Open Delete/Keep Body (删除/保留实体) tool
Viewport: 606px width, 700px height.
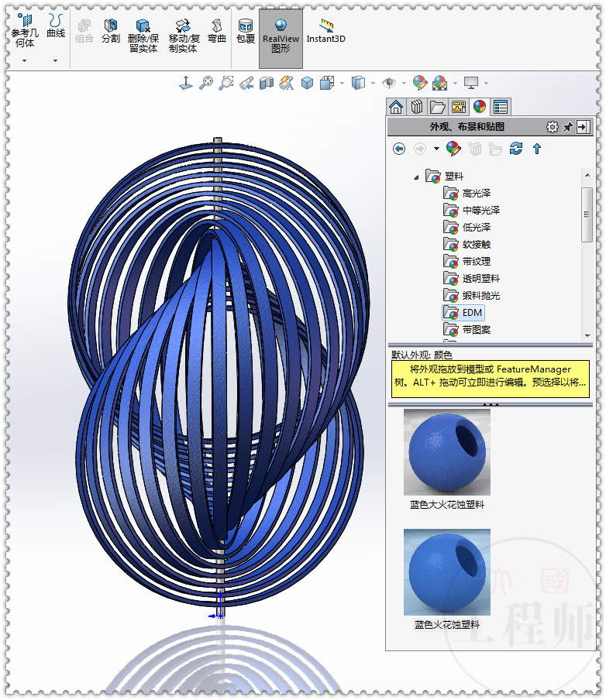[x=143, y=36]
